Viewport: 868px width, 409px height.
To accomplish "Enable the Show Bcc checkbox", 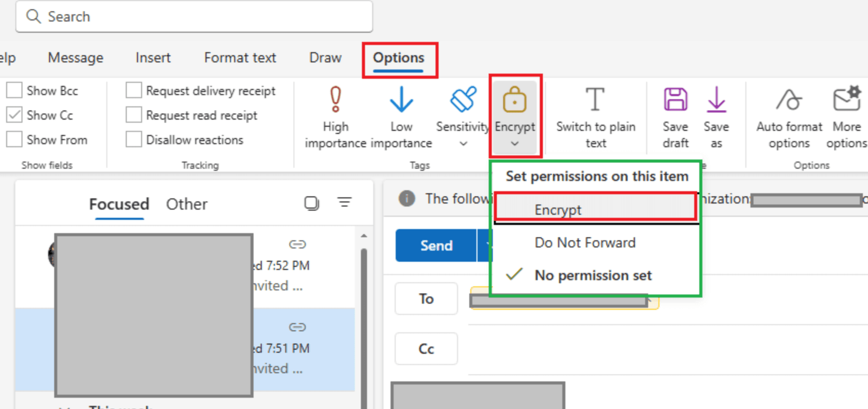I will click(x=14, y=90).
